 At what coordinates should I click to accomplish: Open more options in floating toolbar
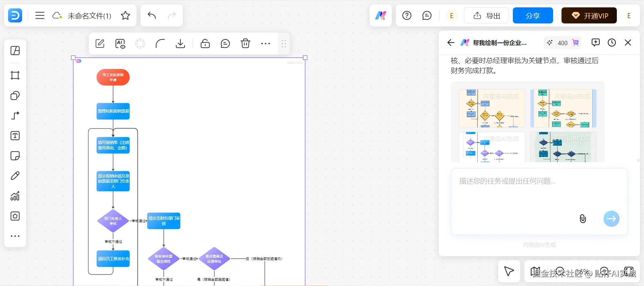266,44
